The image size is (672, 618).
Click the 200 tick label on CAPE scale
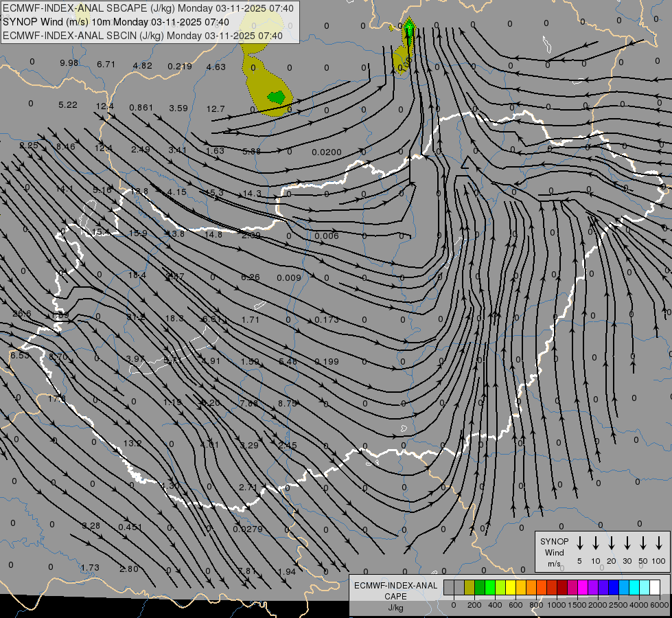point(474,605)
